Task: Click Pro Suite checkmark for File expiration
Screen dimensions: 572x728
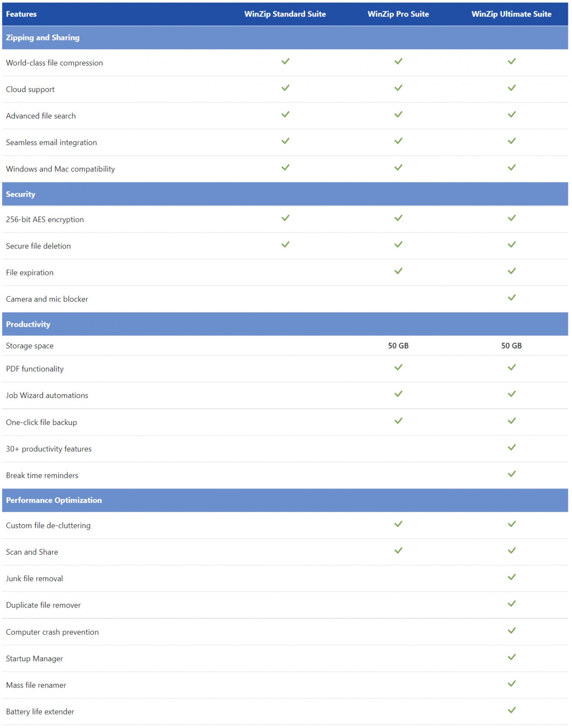Action: (398, 271)
